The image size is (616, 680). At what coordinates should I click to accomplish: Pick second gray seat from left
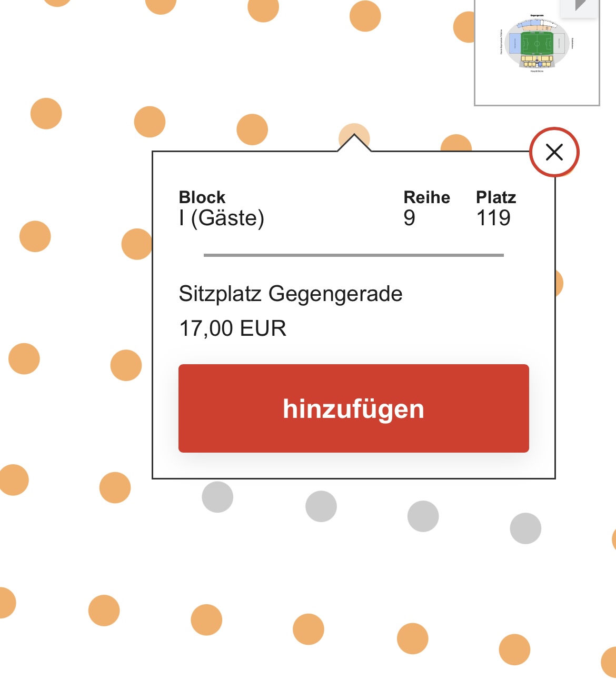point(321,506)
